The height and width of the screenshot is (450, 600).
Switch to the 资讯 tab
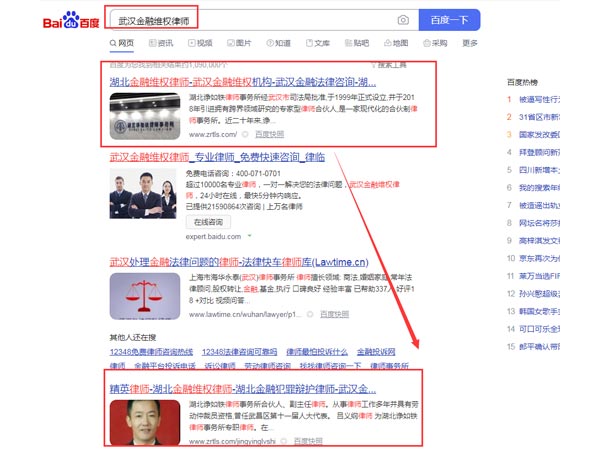click(x=160, y=44)
